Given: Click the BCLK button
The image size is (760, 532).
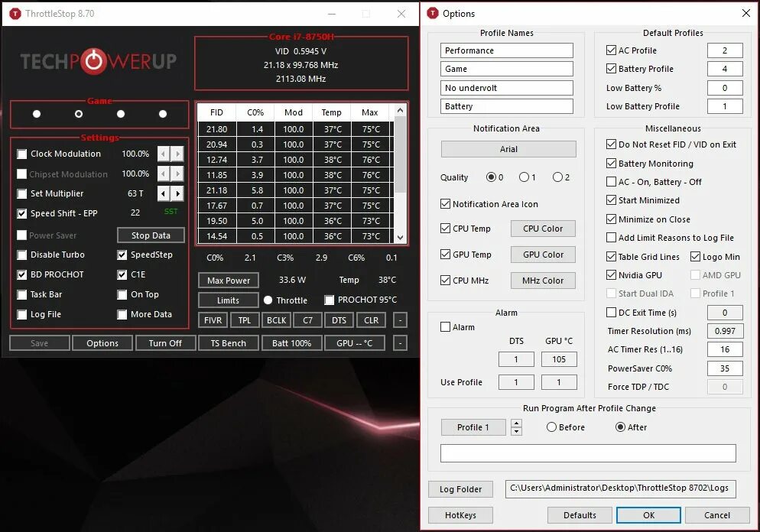Looking at the screenshot, I should coord(276,320).
